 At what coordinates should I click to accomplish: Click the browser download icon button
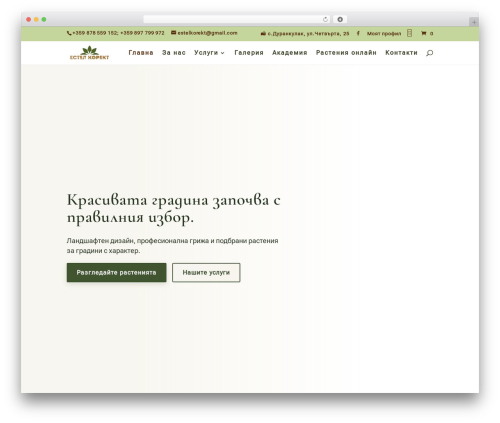point(340,19)
